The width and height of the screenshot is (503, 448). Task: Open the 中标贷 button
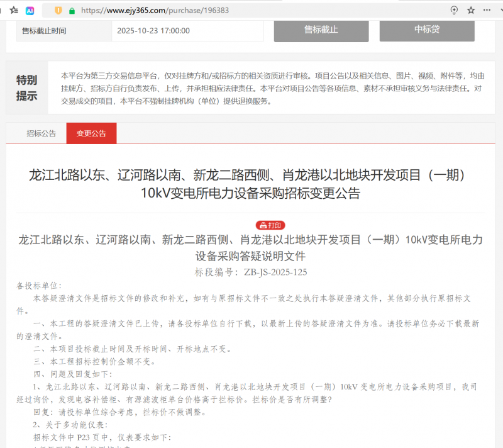[426, 30]
